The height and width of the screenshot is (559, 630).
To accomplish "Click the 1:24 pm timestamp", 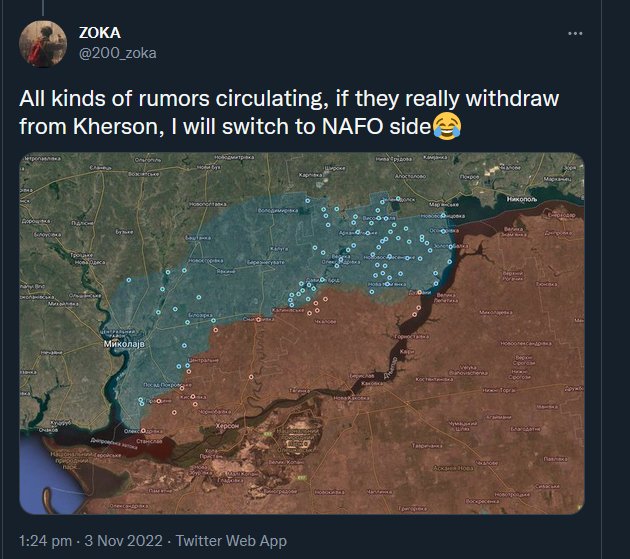I will (x=45, y=541).
